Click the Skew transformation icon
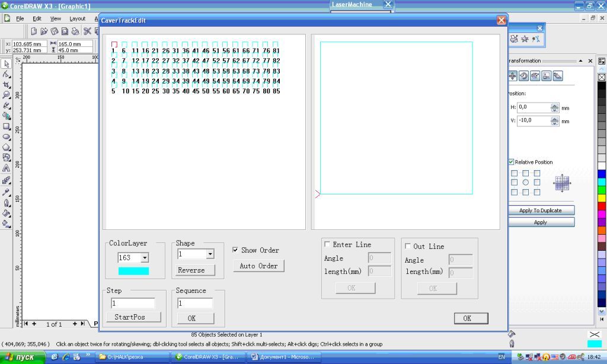 [x=557, y=76]
